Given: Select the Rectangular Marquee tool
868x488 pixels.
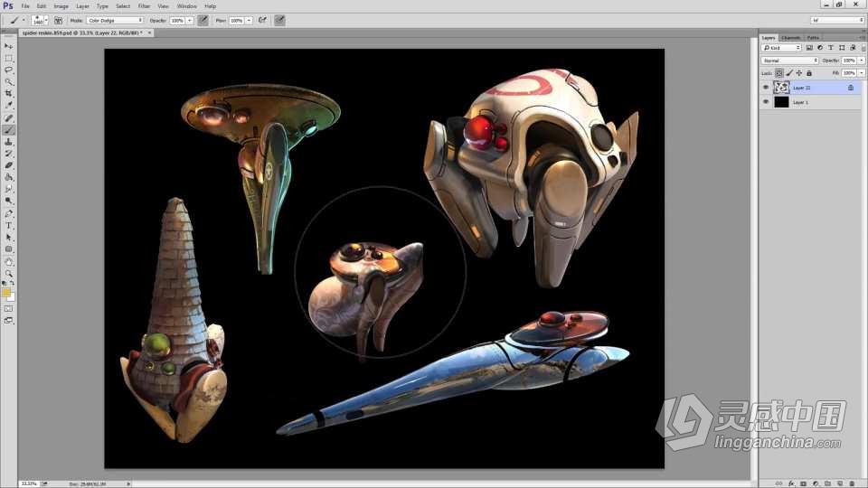Looking at the screenshot, I should click(8, 58).
